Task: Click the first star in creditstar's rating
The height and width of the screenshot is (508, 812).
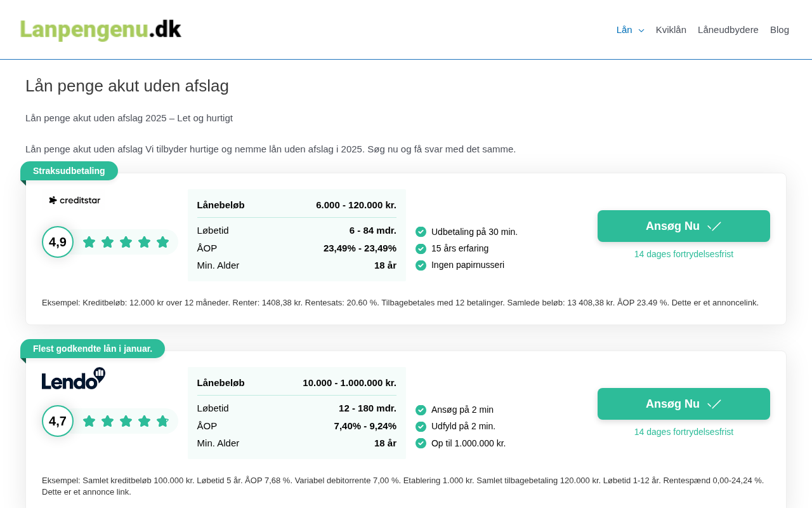Action: click(x=89, y=242)
